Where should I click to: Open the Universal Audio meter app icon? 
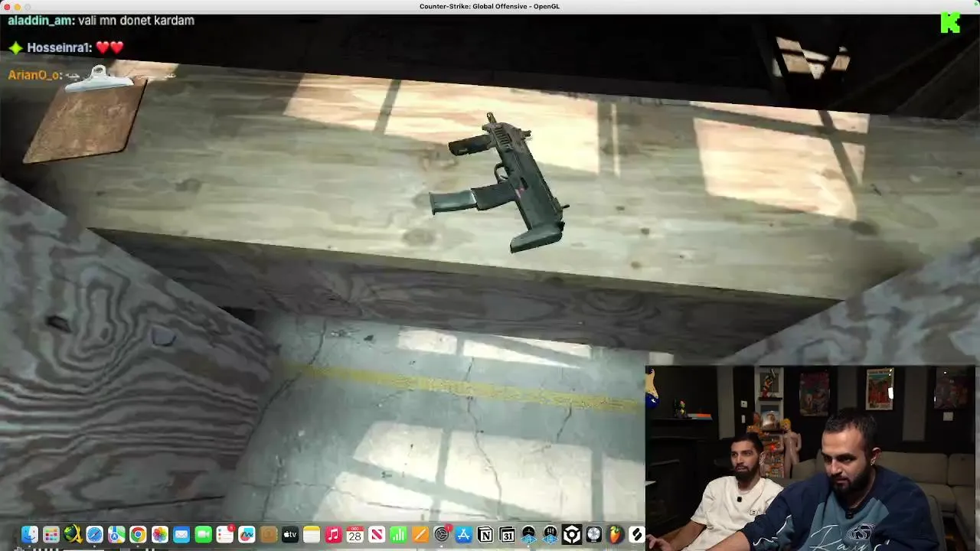coord(528,535)
